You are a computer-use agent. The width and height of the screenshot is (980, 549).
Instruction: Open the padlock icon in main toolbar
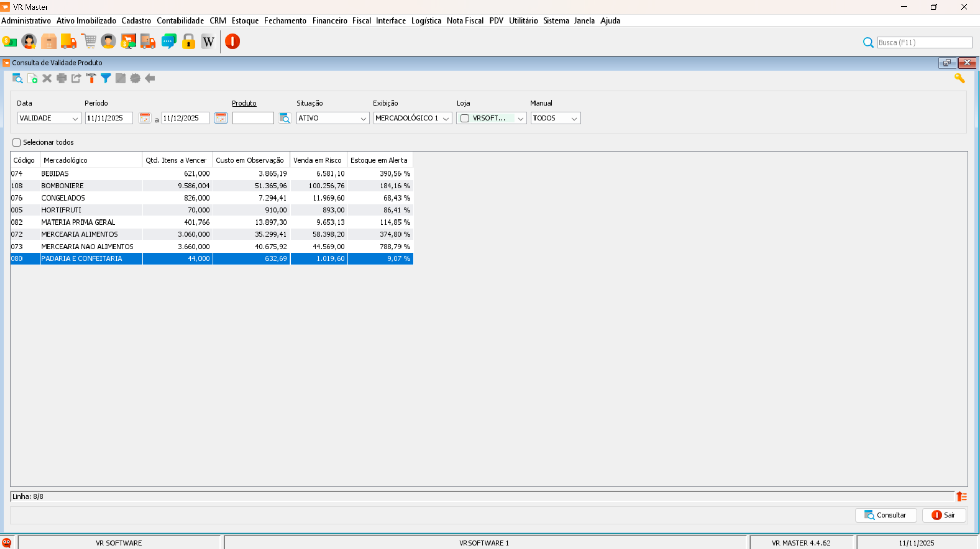point(188,41)
